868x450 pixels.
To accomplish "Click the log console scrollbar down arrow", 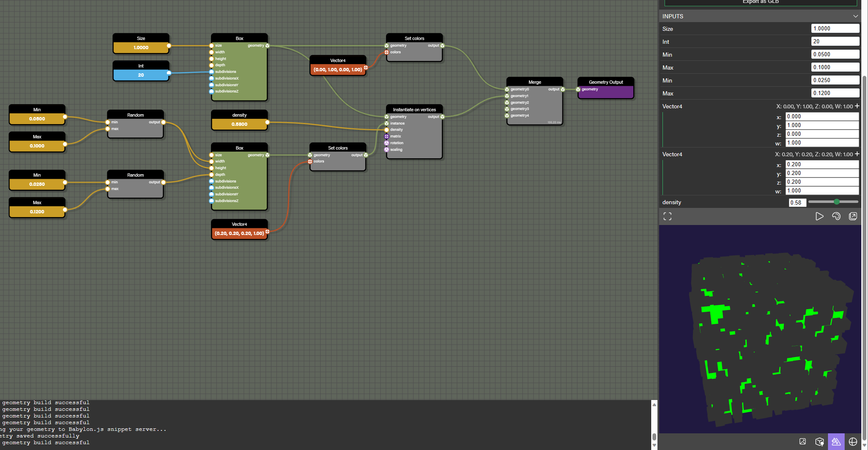I will click(654, 445).
